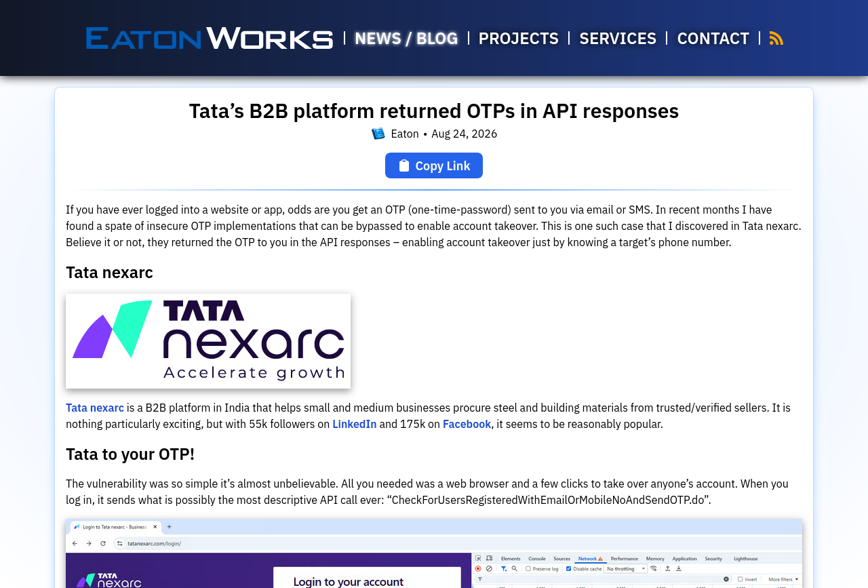Click the forward arrow in the embedded browser screenshot

(x=88, y=543)
